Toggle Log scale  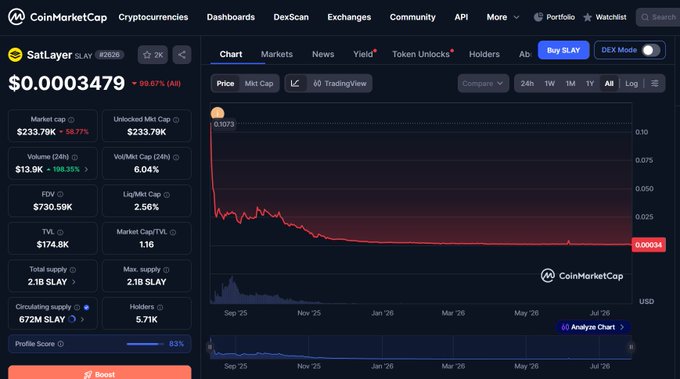pos(631,83)
